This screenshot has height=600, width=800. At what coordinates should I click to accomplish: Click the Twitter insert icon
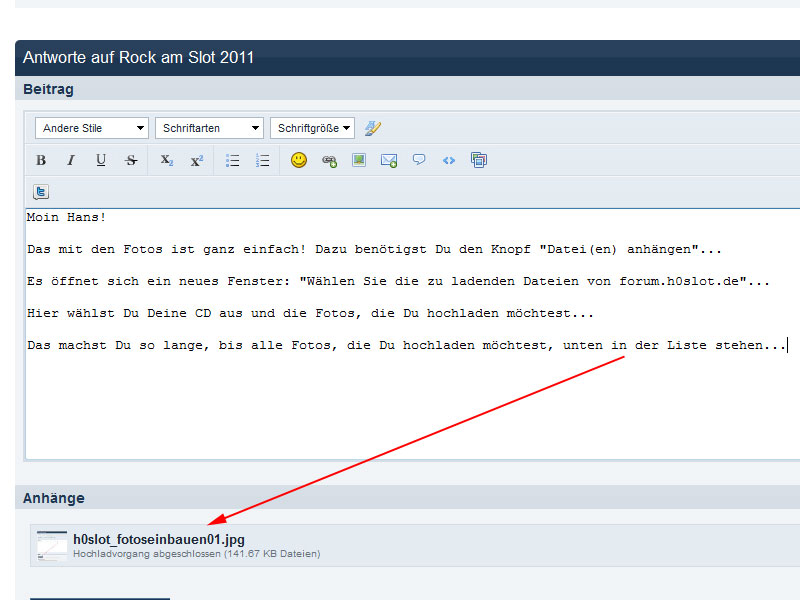tap(41, 192)
